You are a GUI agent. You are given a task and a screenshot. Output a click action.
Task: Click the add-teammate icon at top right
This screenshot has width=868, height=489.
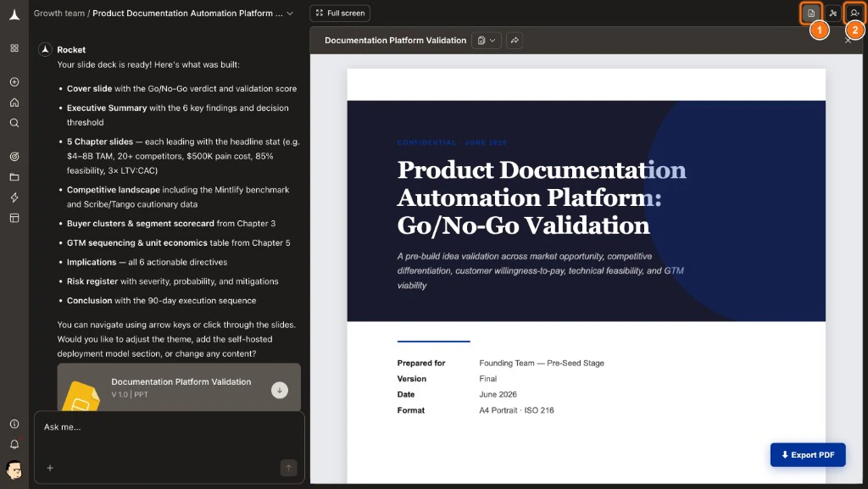click(854, 13)
